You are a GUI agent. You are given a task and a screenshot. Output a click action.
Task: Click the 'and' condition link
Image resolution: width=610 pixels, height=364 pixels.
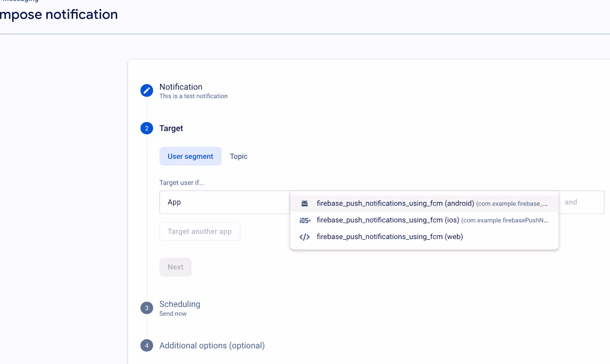[571, 202]
